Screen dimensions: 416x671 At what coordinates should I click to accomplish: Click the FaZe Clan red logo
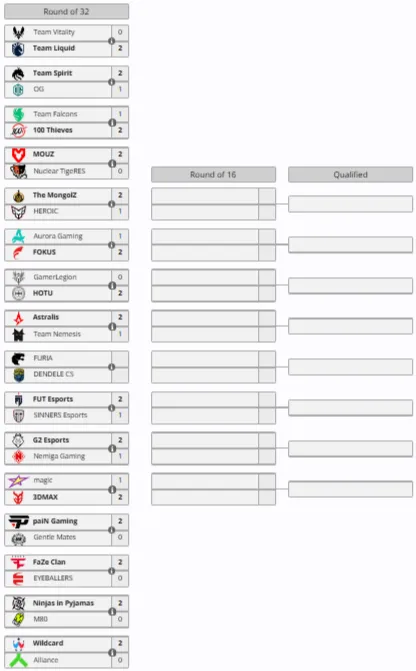tap(18, 563)
